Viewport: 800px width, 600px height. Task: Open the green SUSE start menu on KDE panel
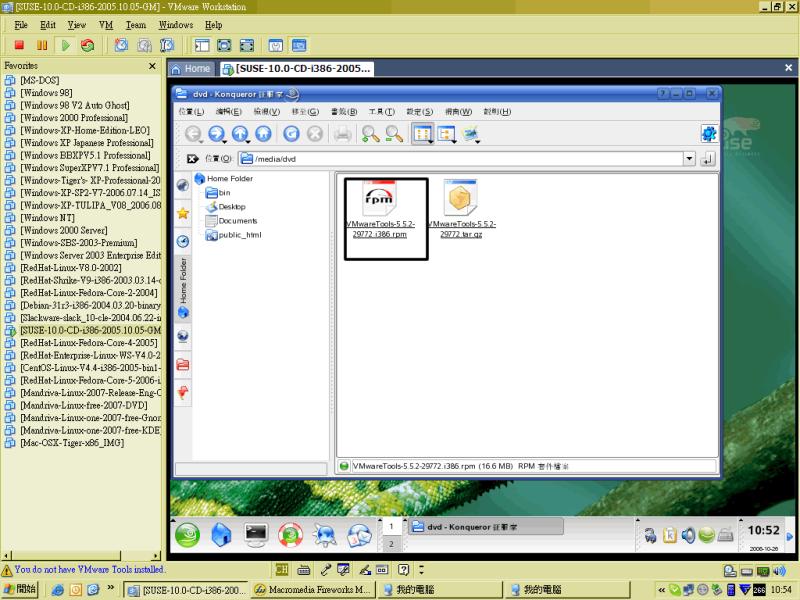point(188,535)
